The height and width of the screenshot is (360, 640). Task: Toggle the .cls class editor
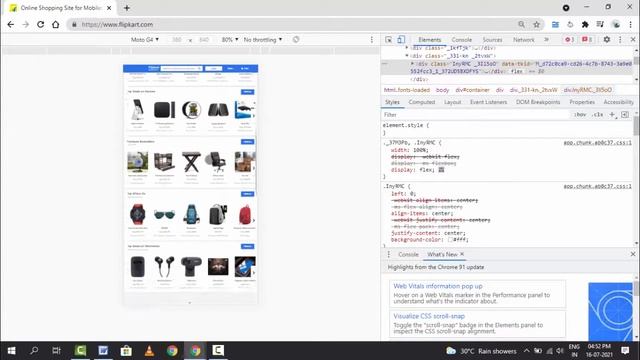598,115
